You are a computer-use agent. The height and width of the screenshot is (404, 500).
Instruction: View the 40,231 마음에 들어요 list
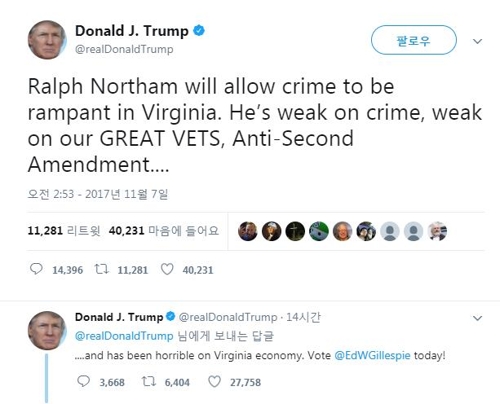point(164,231)
